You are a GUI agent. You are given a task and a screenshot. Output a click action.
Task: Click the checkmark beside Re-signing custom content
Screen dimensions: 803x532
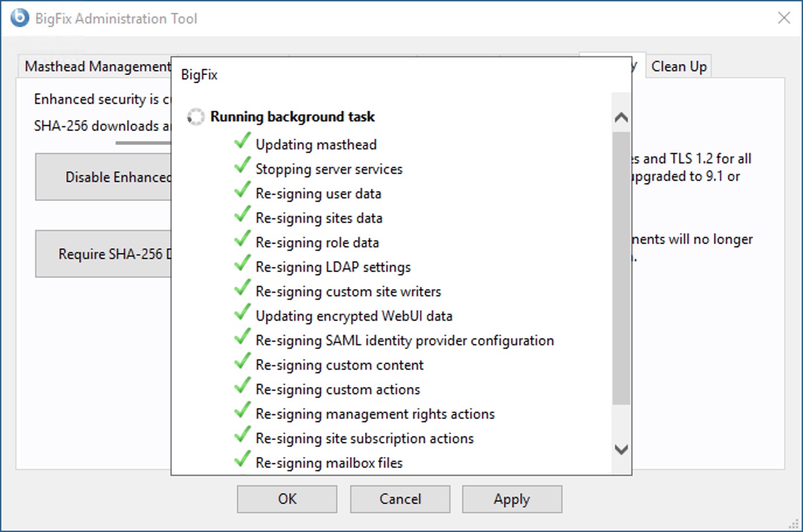click(242, 362)
